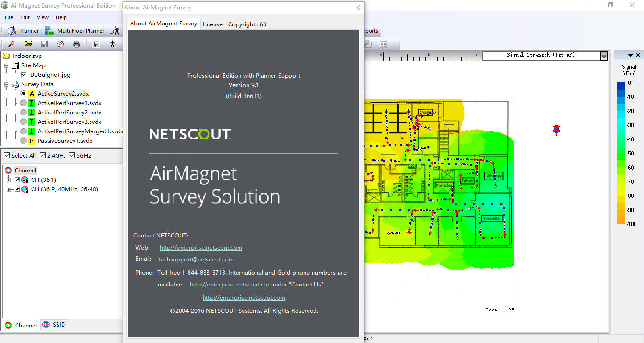Open the File menu
The image size is (644, 343).
pos(9,17)
